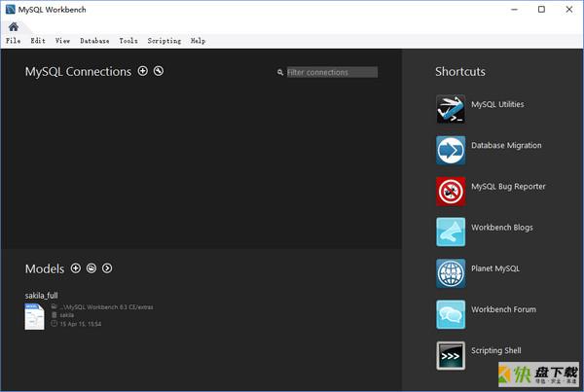Open the Models arrow options icon
Viewport: 584px width, 392px height.
(107, 268)
